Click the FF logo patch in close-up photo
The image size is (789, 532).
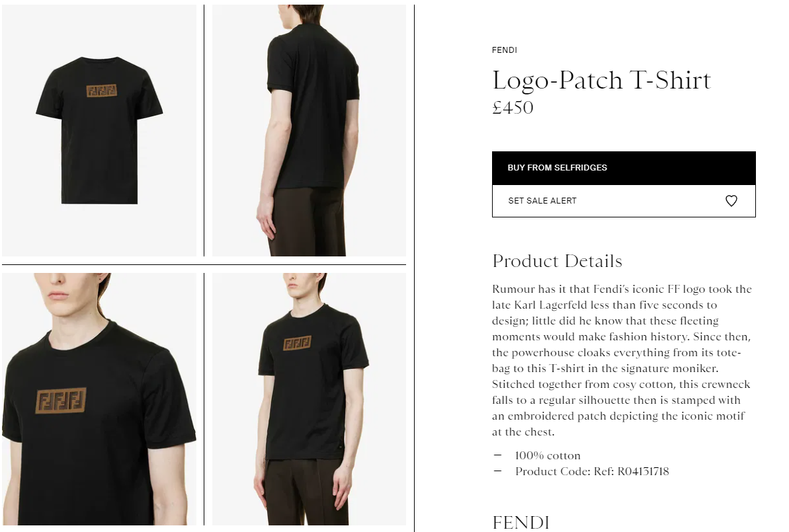[61, 400]
